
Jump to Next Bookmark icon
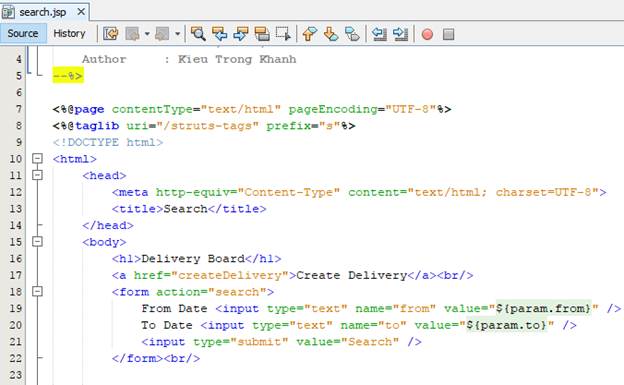(x=331, y=34)
